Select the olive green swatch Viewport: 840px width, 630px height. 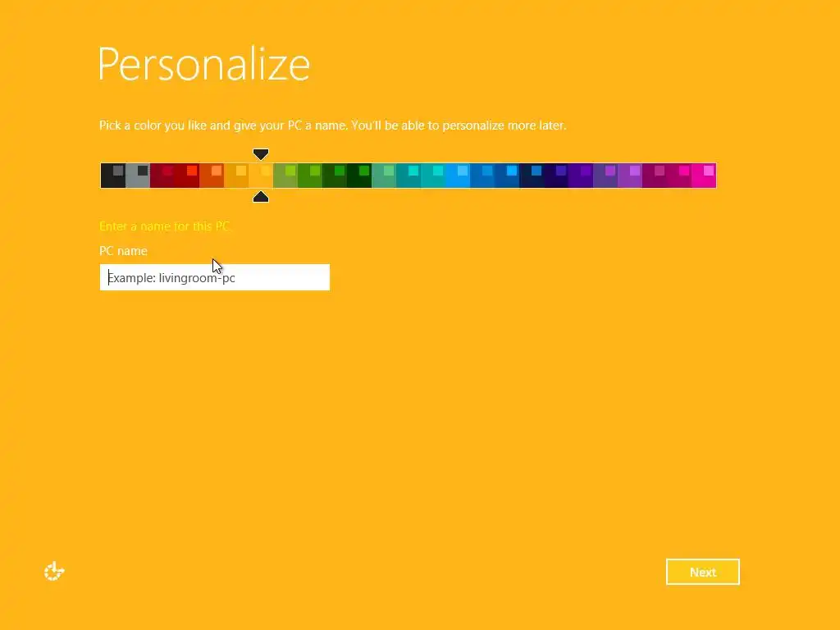[x=285, y=176]
